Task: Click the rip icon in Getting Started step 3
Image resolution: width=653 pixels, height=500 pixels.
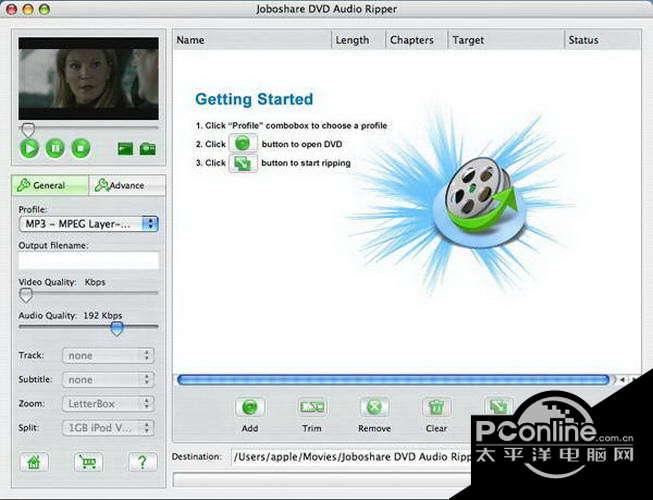Action: click(x=243, y=163)
